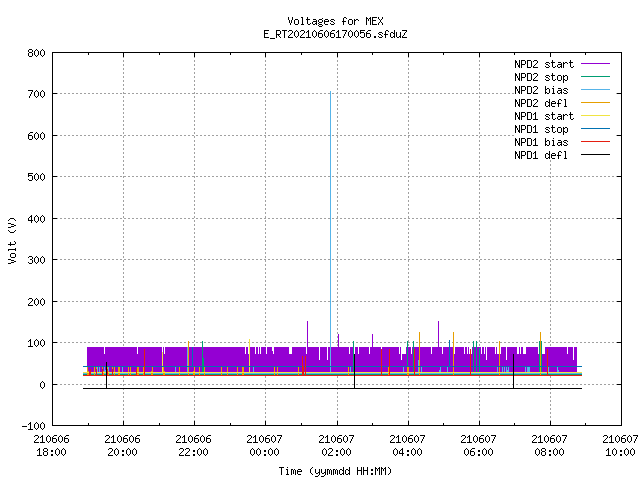The width and height of the screenshot is (640, 480).
Task: Click the 'NPD2 bias' legend label
Action: point(541,90)
